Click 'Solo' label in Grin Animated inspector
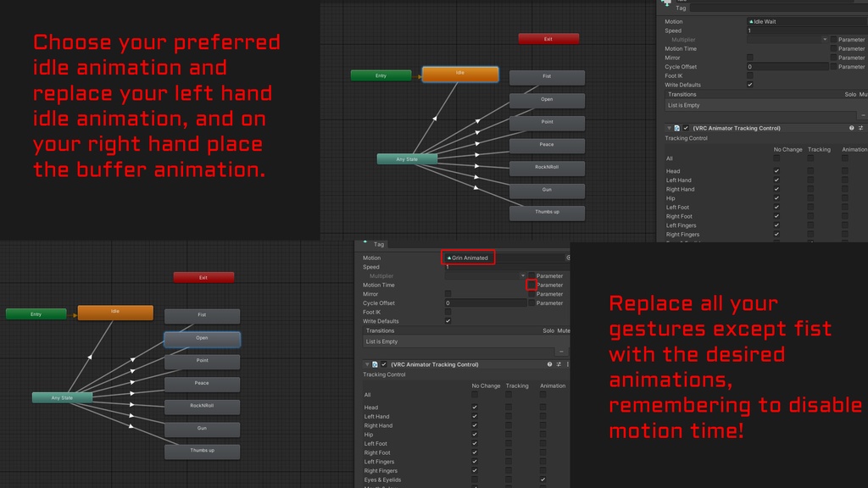Image resolution: width=868 pixels, height=488 pixels. point(548,330)
